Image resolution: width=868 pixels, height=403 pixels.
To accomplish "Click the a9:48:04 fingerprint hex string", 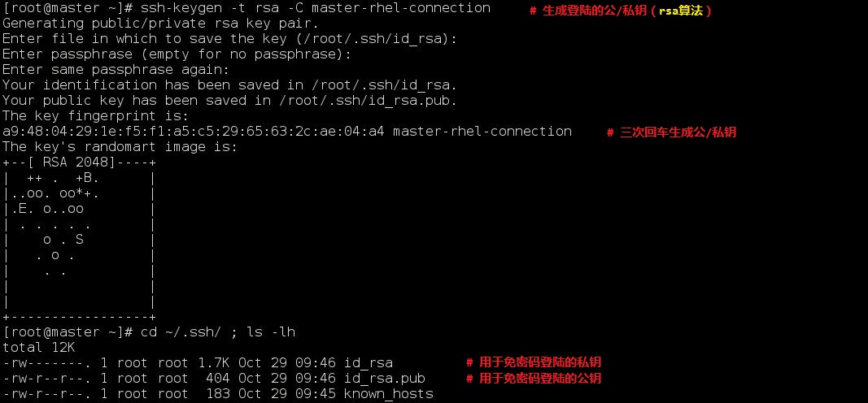I will click(x=194, y=132).
